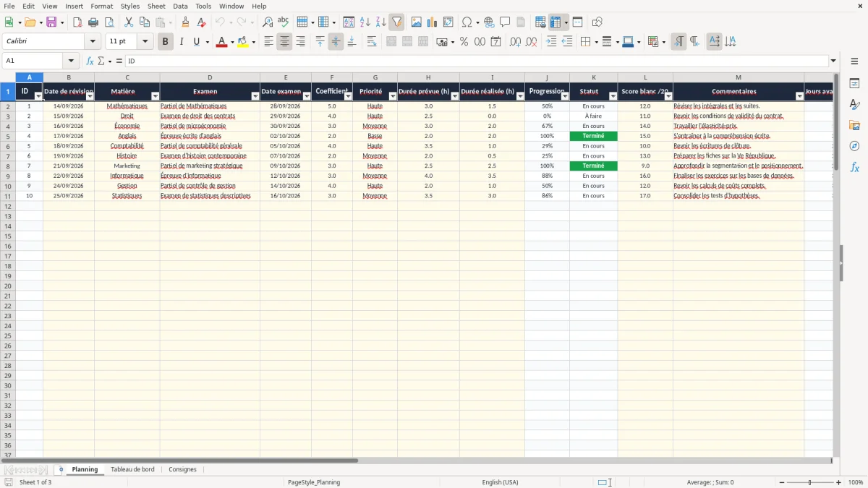The image size is (868, 488).
Task: Click the Save document icon
Action: 51,22
